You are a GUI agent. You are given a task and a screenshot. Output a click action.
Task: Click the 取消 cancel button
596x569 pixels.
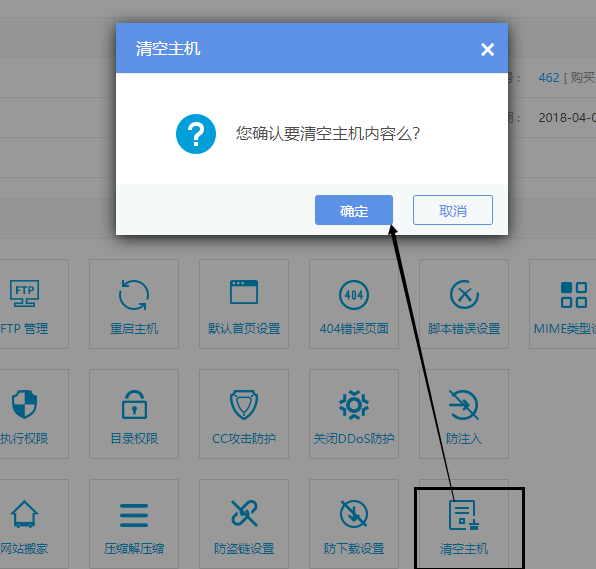[453, 210]
